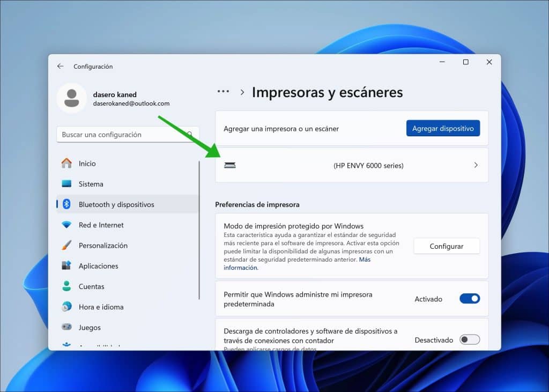Select Bluetooth y dispositivos
This screenshot has width=549, height=392.
(x=128, y=204)
